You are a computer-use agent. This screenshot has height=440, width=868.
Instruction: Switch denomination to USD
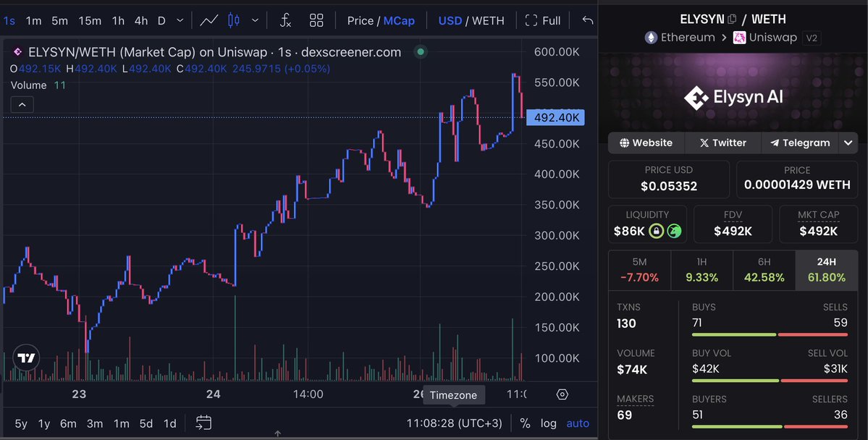click(x=450, y=20)
